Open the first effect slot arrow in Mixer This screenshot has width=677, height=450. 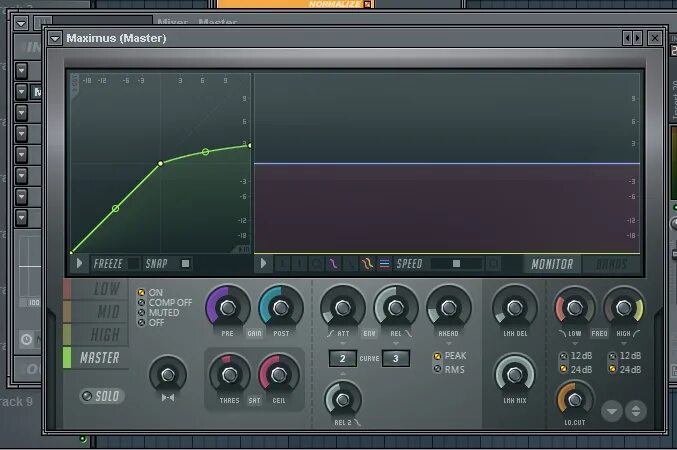[x=21, y=70]
